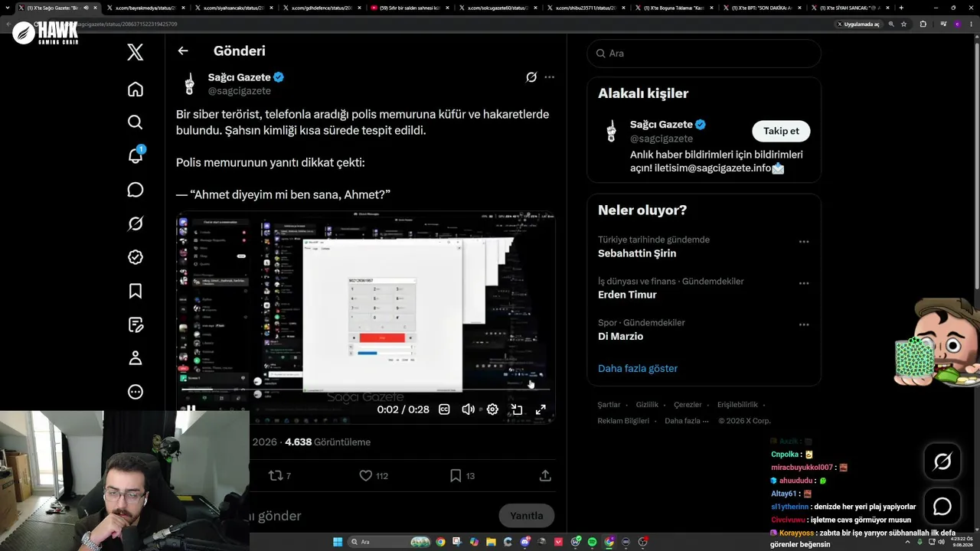Go back with the arrow beside Gönderi
Viewport: 980px width, 551px height.
(183, 51)
